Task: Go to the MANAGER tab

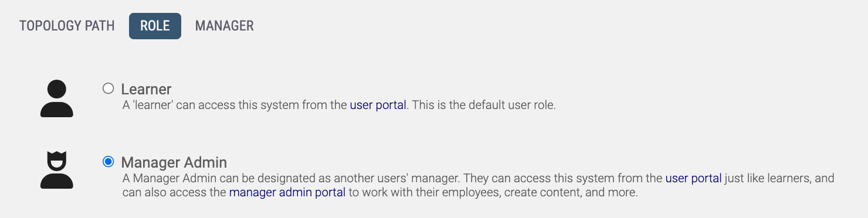Action: point(225,26)
